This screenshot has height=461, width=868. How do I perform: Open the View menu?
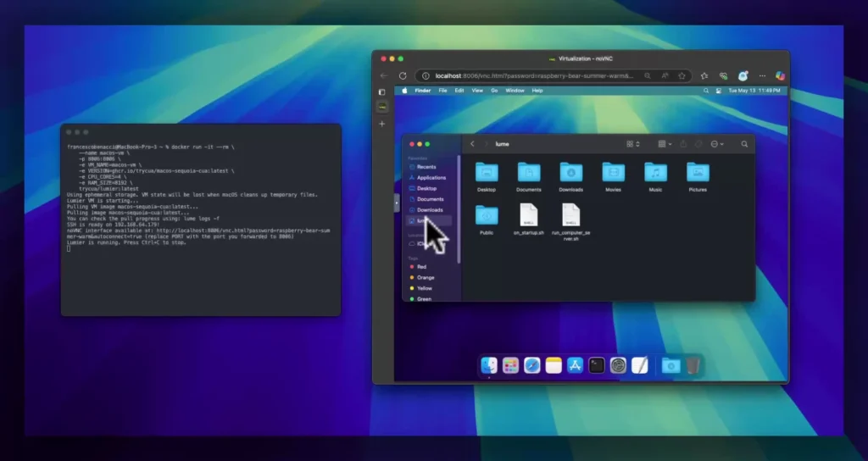point(477,90)
